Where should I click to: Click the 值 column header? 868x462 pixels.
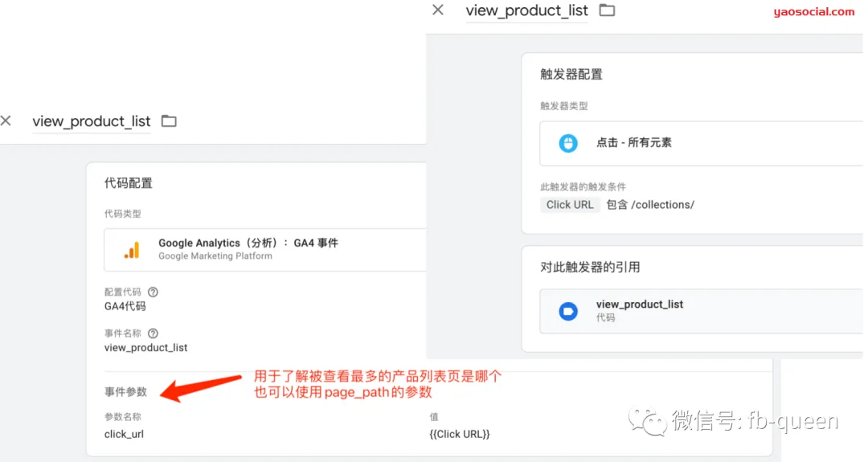coord(434,417)
